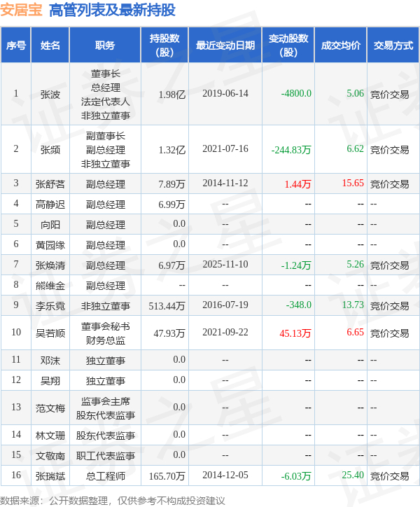Select the name 熊维金
The image size is (420, 507).
(50, 286)
